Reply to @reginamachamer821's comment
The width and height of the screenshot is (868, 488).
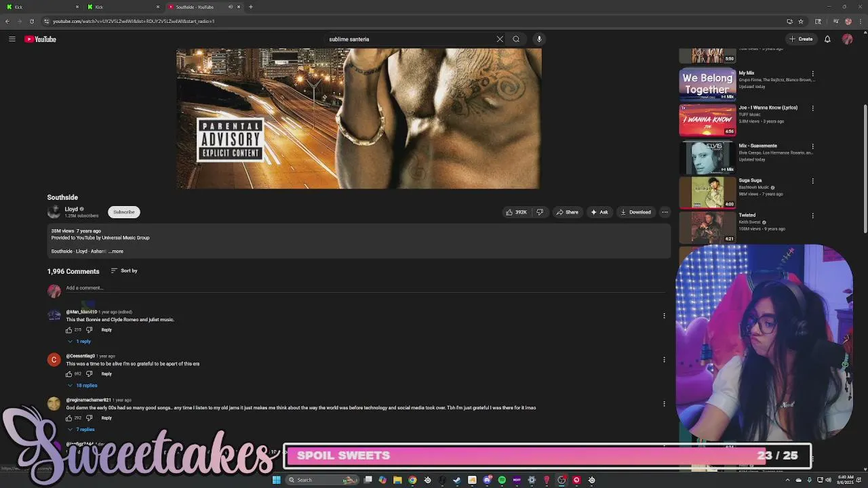(106, 418)
